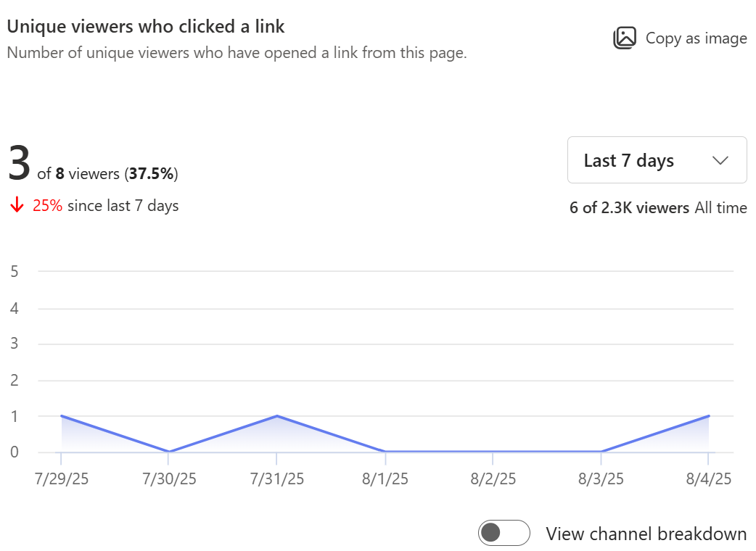Click the data point on 8/4/25

pos(709,416)
